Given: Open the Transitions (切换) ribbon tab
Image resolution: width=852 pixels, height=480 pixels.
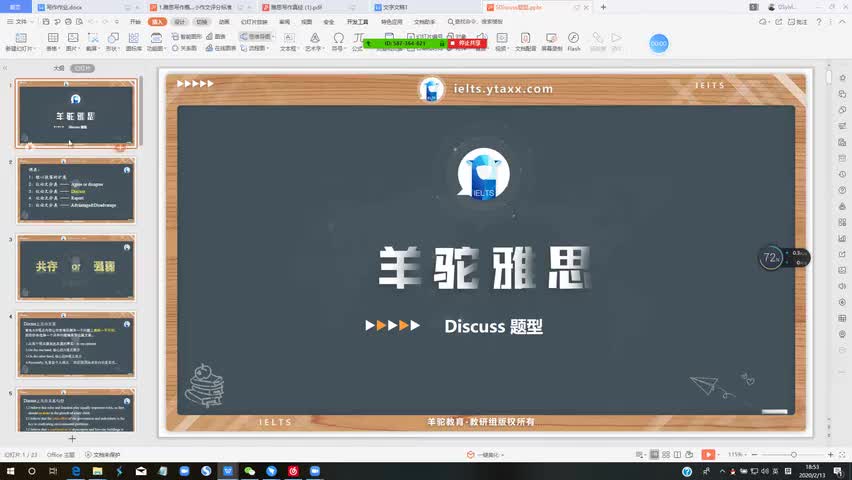Looking at the screenshot, I should pos(202,22).
